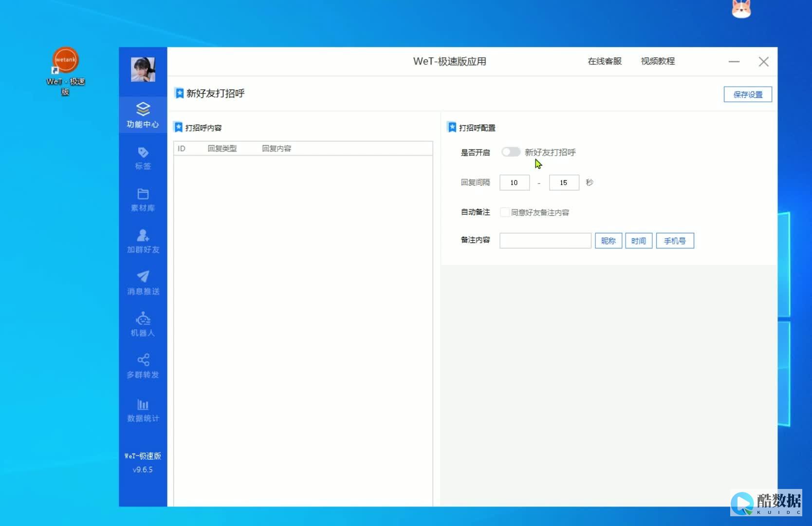The height and width of the screenshot is (526, 812).
Task: Open 功能中心 in the sidebar
Action: point(143,115)
